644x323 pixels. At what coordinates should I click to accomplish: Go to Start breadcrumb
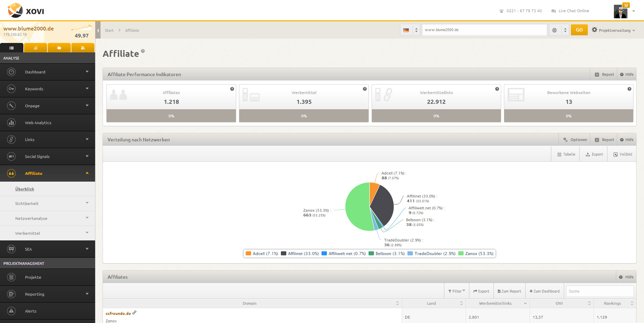(109, 30)
